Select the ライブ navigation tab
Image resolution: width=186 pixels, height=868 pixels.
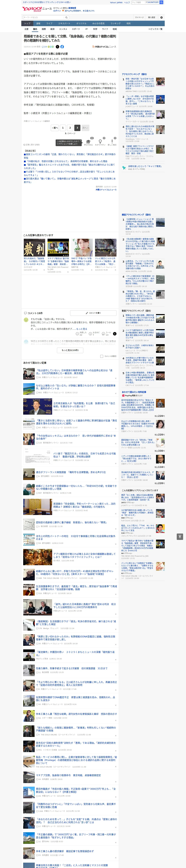49,24
